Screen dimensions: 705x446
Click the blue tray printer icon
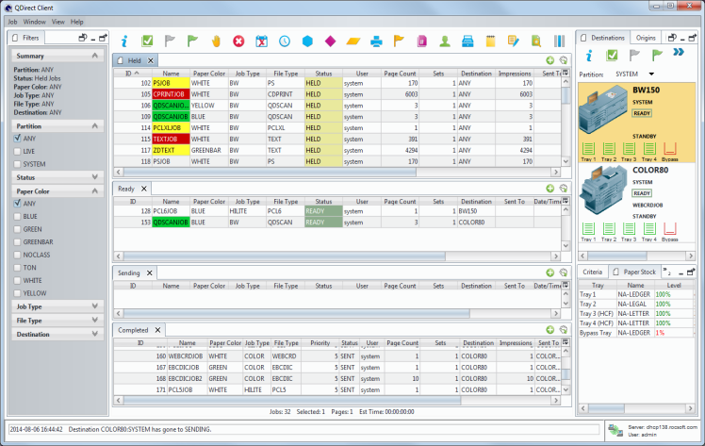tap(468, 41)
